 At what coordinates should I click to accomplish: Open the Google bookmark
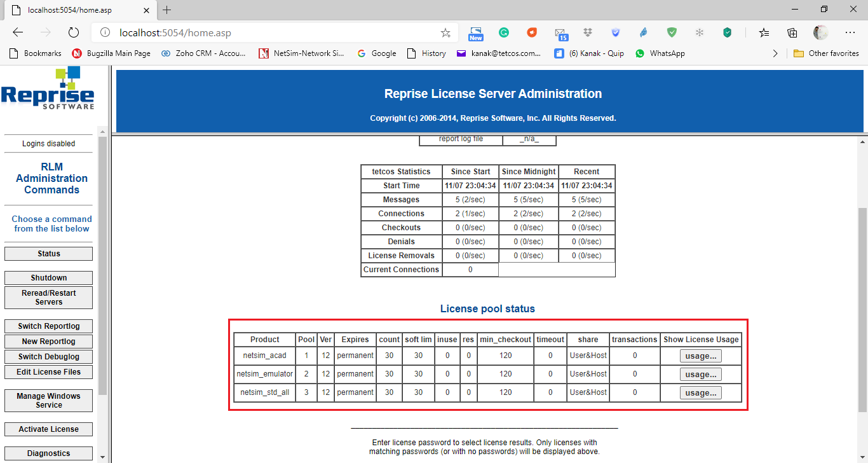pyautogui.click(x=377, y=53)
